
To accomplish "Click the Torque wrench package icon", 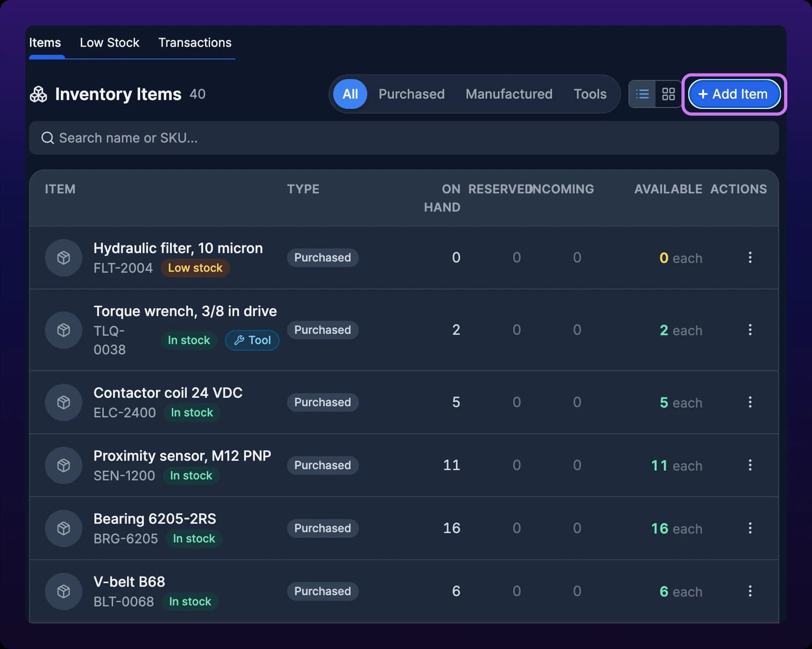I will pos(63,330).
